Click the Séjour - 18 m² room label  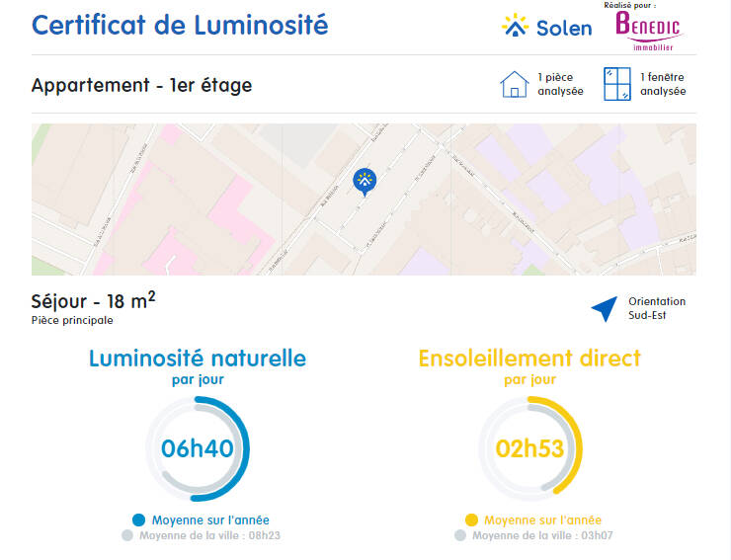pos(93,300)
